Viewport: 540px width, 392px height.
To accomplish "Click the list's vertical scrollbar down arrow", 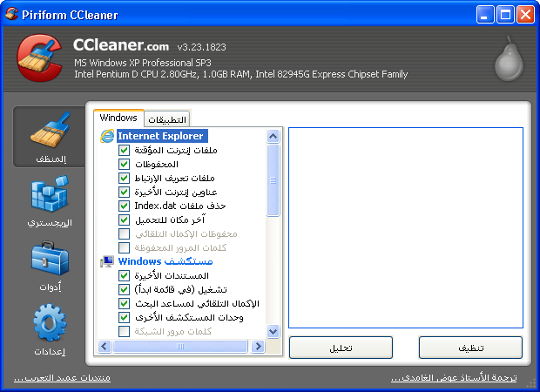I will [273, 331].
